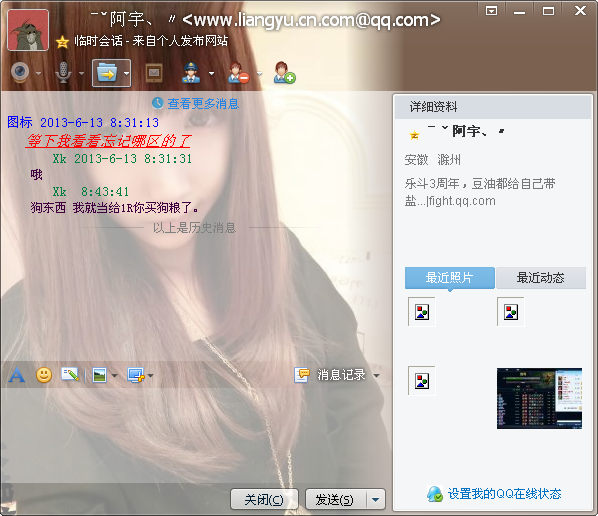The image size is (598, 516).
Task: Start a video call with webcam icon
Action: [20, 72]
